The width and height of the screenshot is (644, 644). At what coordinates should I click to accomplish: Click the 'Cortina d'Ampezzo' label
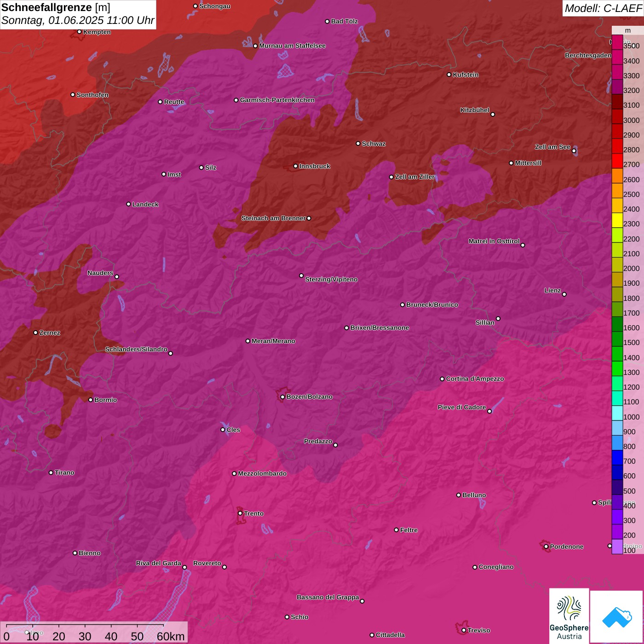click(x=475, y=379)
